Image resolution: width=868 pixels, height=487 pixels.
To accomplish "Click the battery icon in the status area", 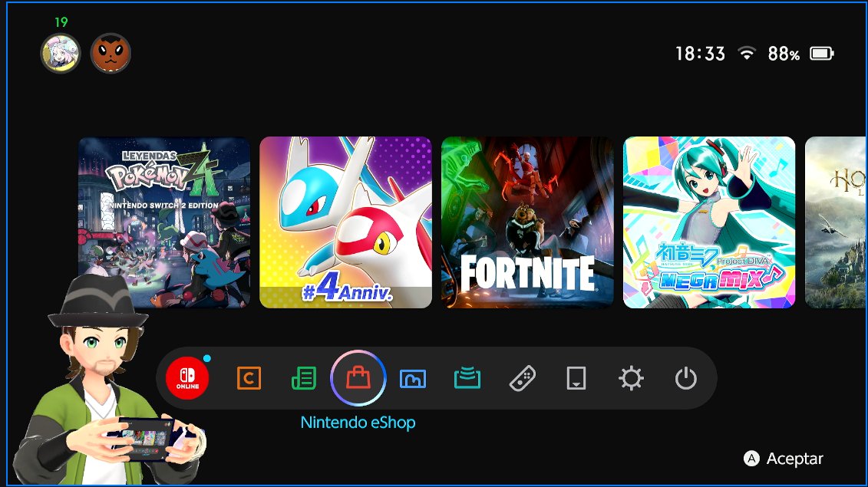I will click(822, 54).
